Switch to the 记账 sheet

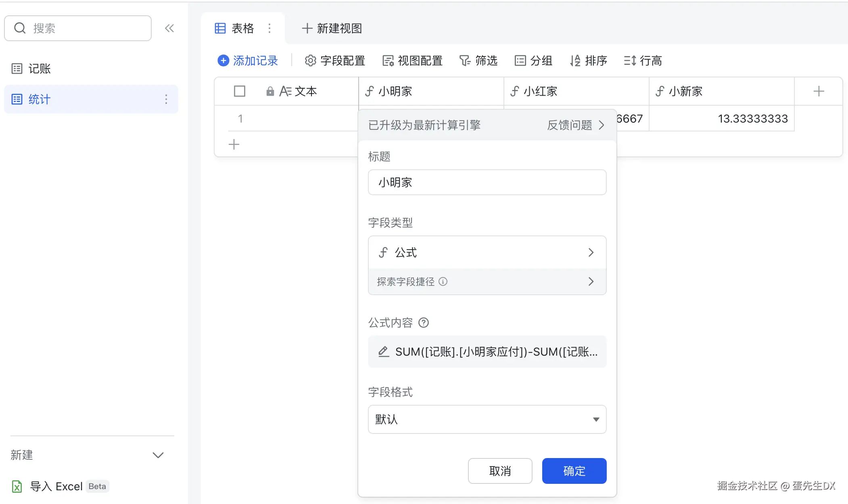tap(40, 69)
